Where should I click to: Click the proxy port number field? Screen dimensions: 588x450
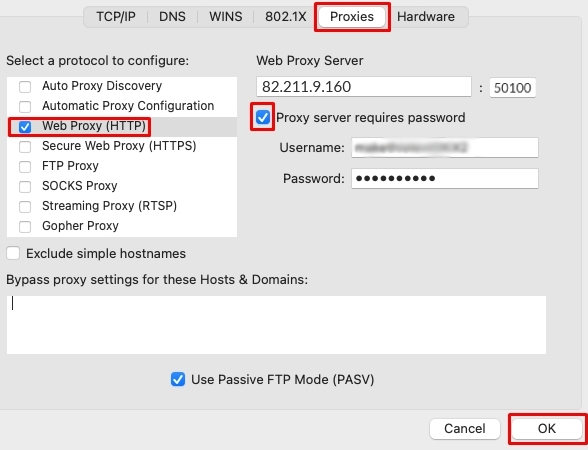point(513,87)
